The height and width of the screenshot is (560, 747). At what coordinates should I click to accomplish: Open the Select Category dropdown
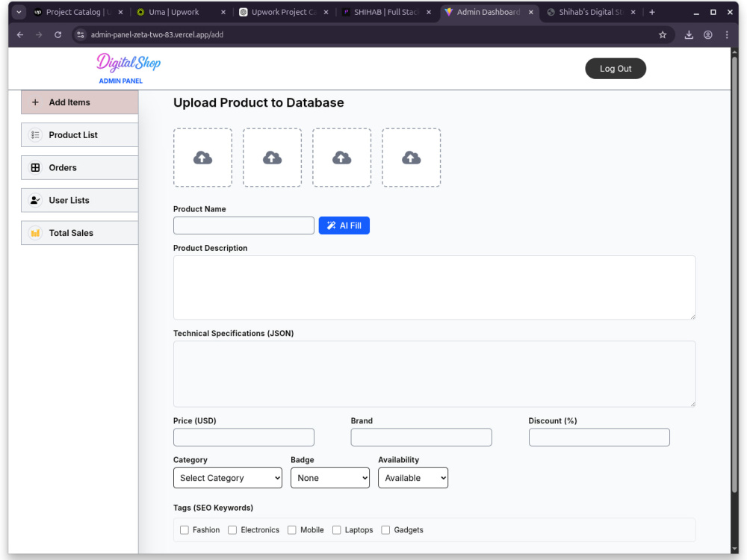click(228, 478)
